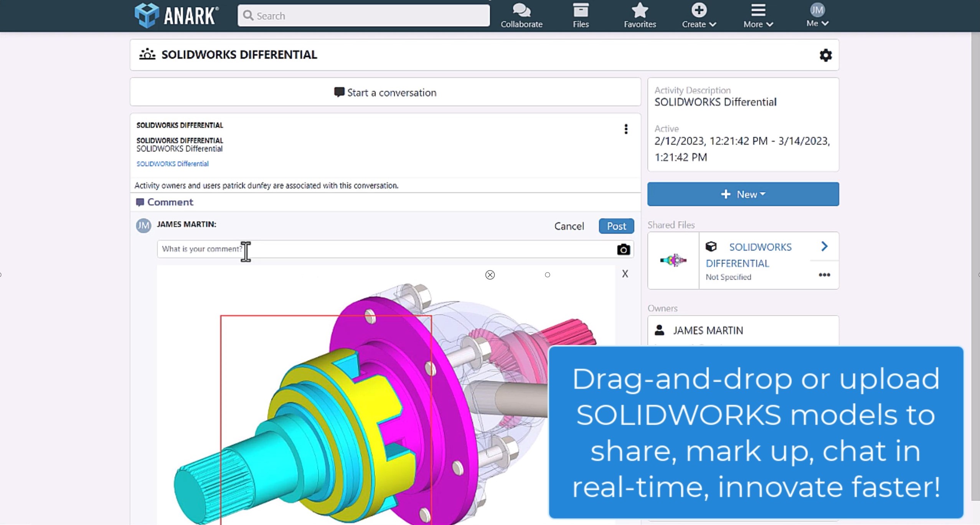Viewport: 980px width, 525px height.
Task: Open activity settings with the gear icon
Action: coord(825,55)
